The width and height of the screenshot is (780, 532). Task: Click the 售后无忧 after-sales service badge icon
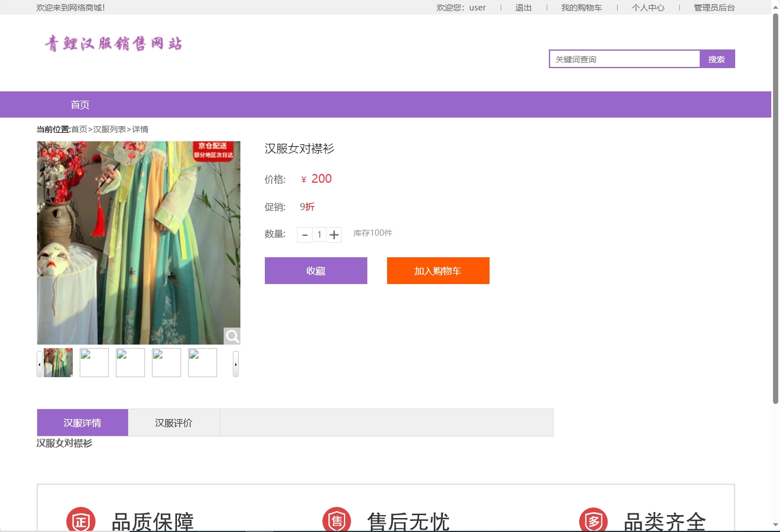pyautogui.click(x=336, y=520)
